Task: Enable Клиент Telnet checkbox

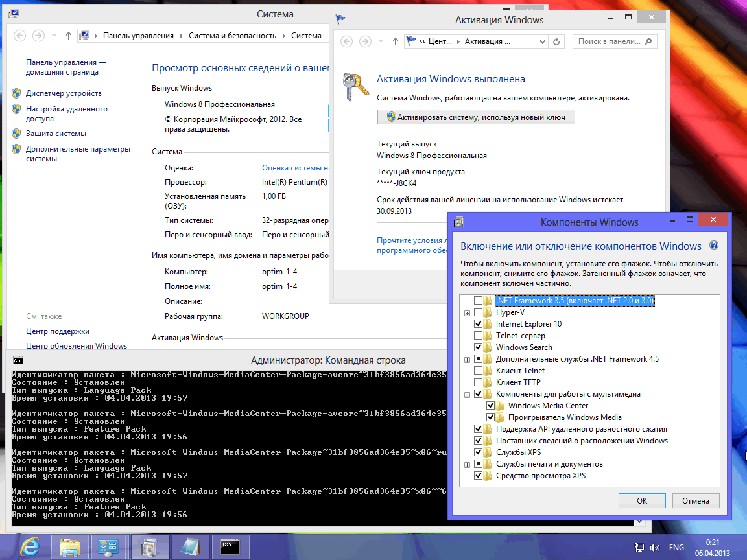Action: coord(478,371)
